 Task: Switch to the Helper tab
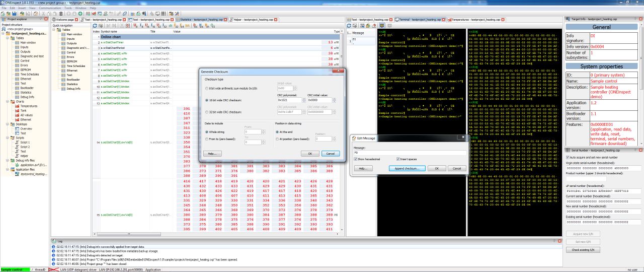click(x=254, y=20)
